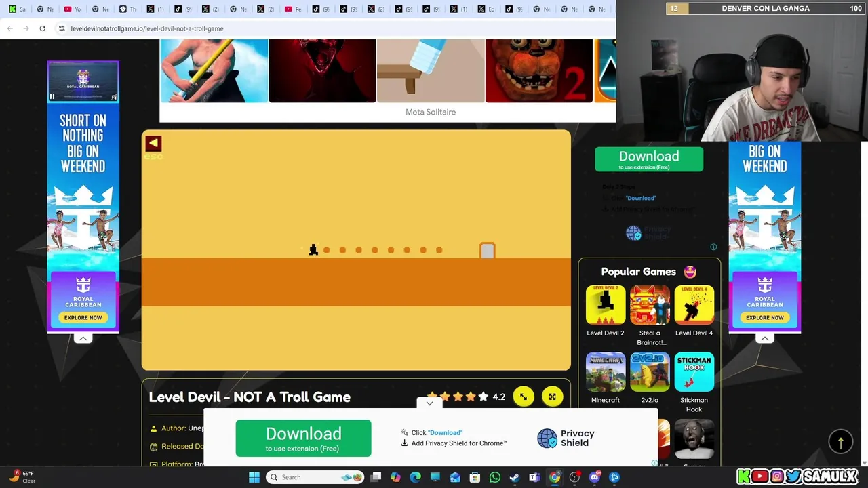
Task: Reload the page with the refresh icon
Action: click(x=42, y=28)
